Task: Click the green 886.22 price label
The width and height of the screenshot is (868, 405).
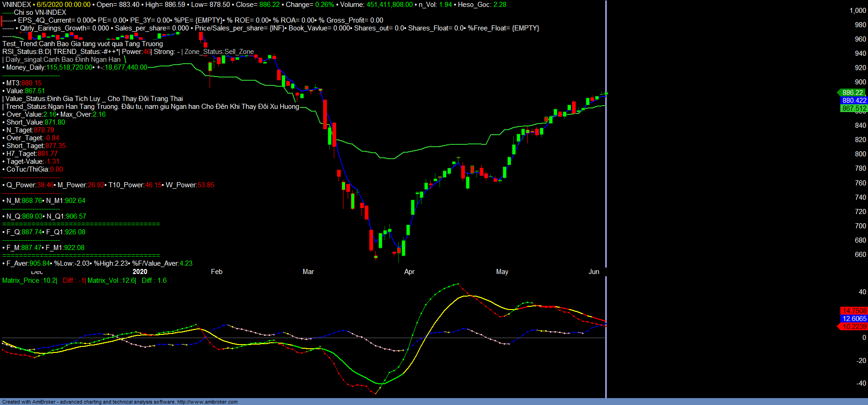Action: point(852,93)
